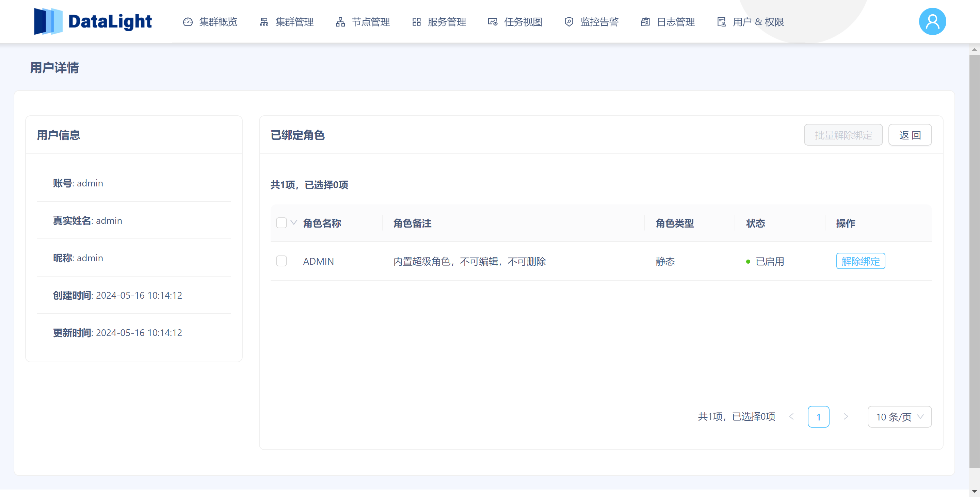Click the 内置超级角色 remark cell
This screenshot has height=497, width=980.
(x=469, y=261)
